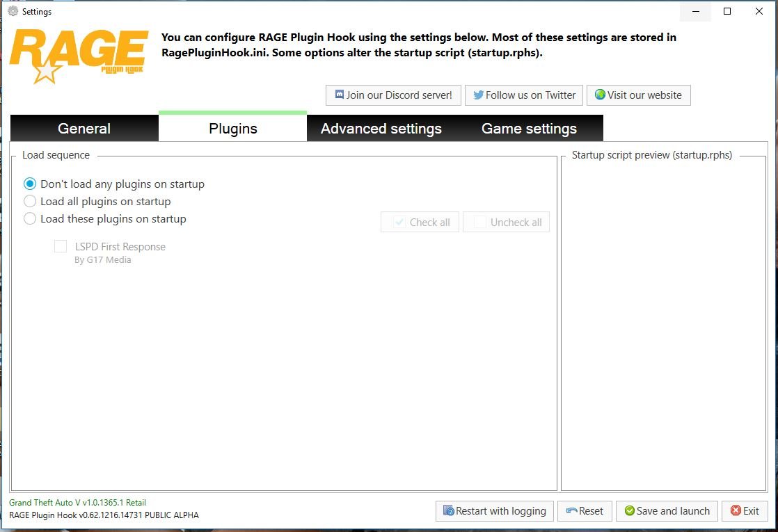Image resolution: width=778 pixels, height=532 pixels.
Task: Click the Discord icon on join button
Action: 340,94
